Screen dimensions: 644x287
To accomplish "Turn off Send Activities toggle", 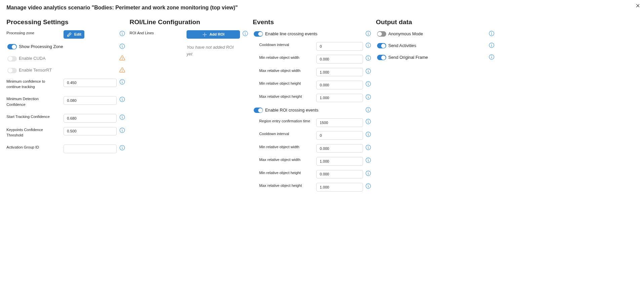I will pos(381,46).
